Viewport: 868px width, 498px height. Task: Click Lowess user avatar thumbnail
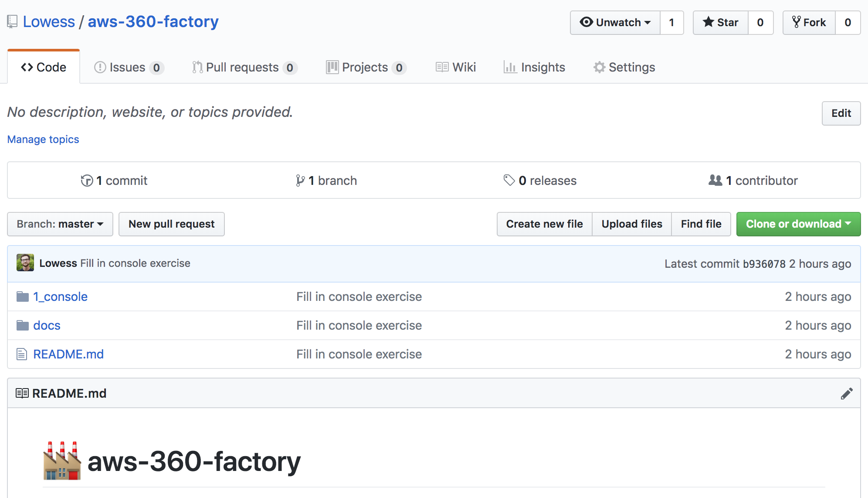click(25, 263)
